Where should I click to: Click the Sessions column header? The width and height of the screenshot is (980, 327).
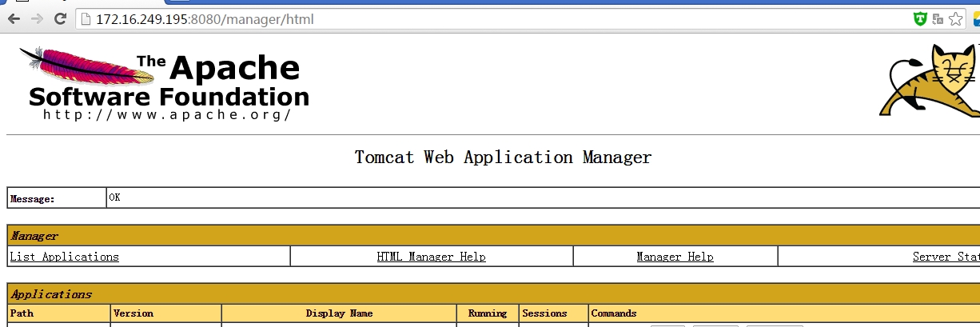[x=554, y=313]
